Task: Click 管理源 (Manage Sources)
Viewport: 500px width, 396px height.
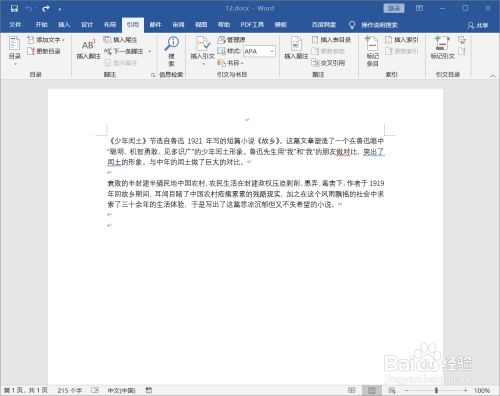Action: 232,40
